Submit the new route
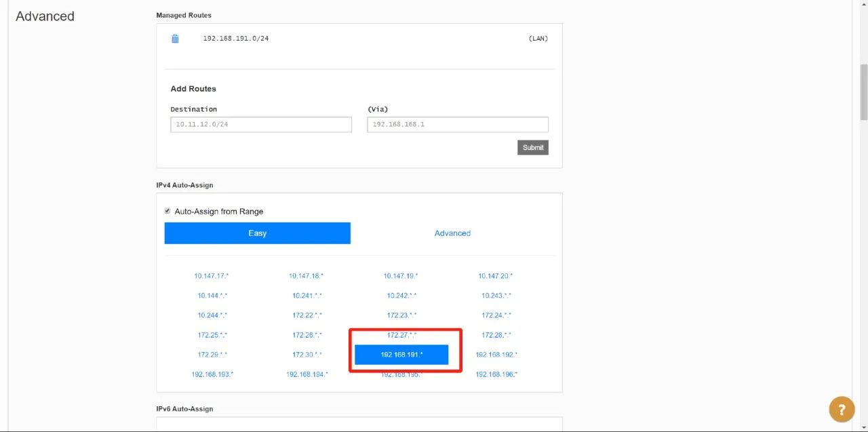Image resolution: width=868 pixels, height=432 pixels. pyautogui.click(x=533, y=148)
